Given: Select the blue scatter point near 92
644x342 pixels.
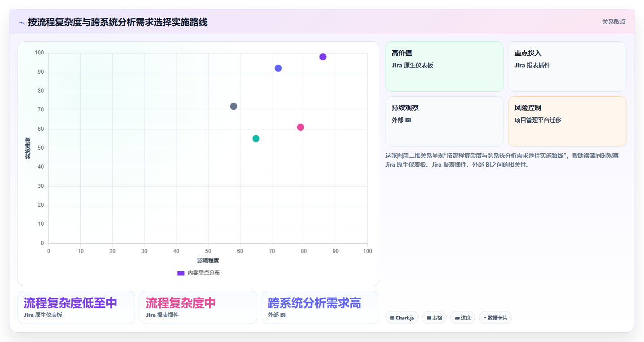Looking at the screenshot, I should tap(278, 68).
